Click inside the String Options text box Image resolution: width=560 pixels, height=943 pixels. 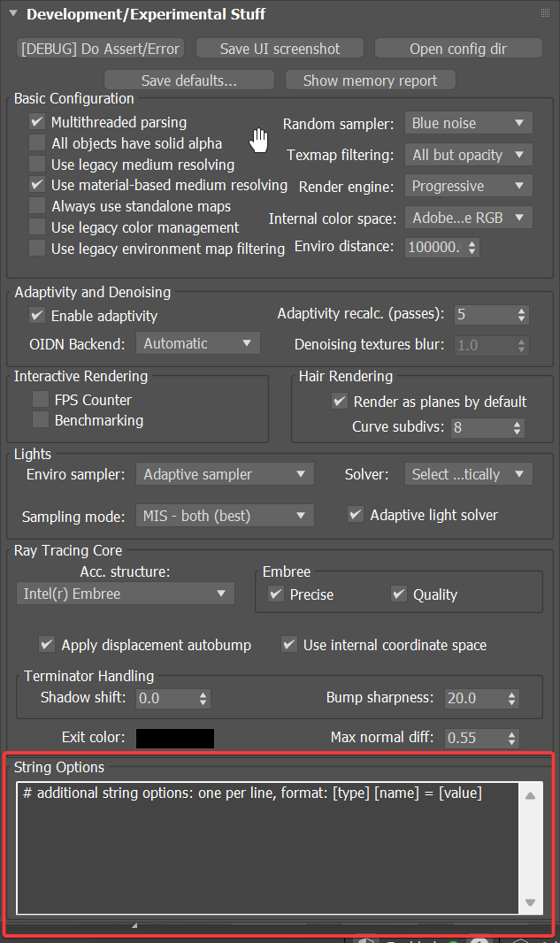265,849
